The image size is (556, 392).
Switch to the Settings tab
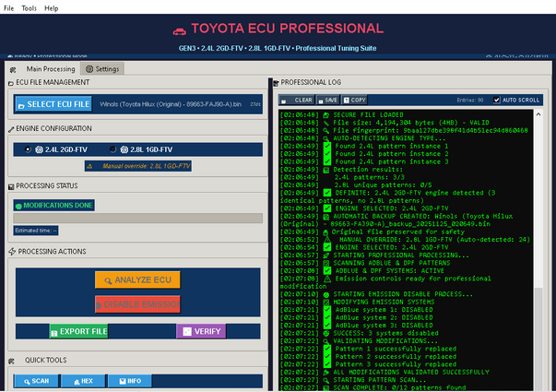click(102, 69)
